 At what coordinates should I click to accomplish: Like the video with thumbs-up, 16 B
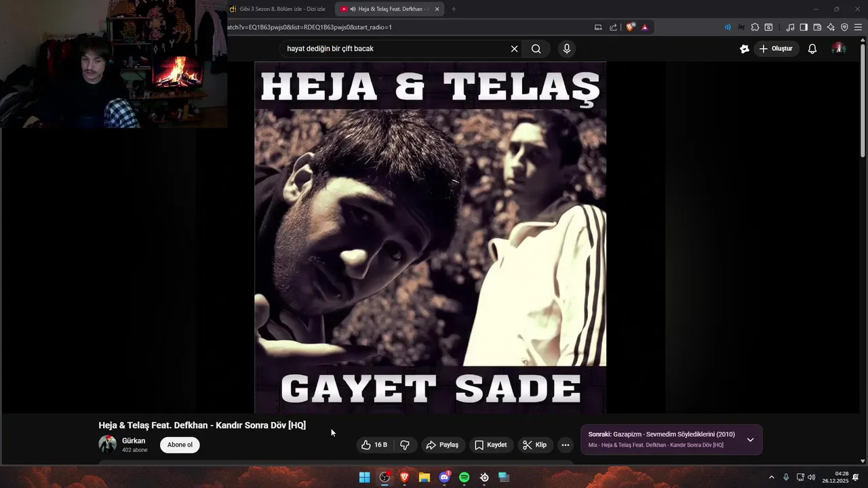pyautogui.click(x=374, y=445)
